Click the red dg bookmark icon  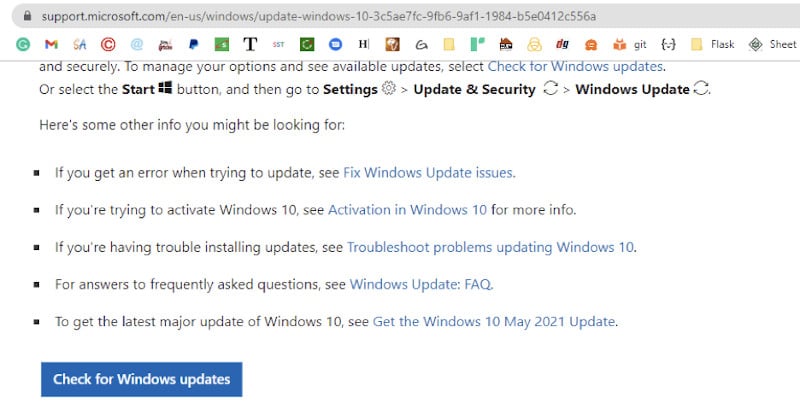click(562, 44)
